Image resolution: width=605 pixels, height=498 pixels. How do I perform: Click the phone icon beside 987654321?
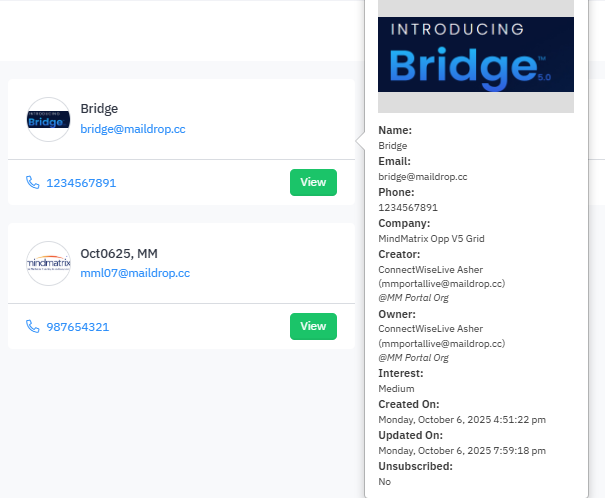[33, 327]
